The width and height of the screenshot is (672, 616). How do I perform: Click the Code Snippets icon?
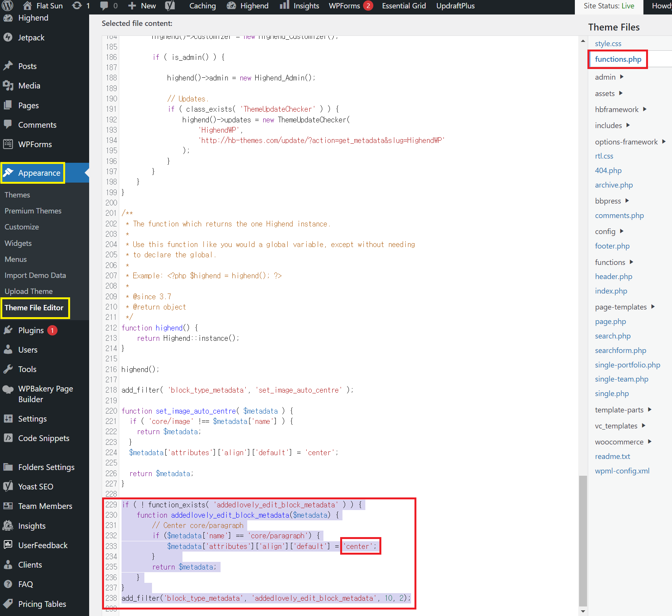(8, 438)
